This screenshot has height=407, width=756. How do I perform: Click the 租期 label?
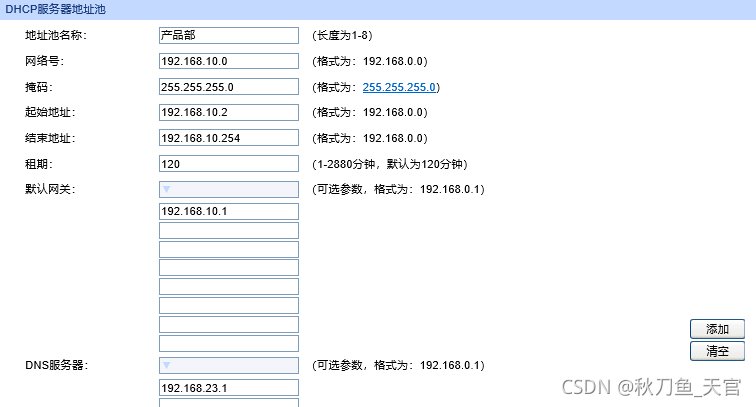[x=39, y=164]
